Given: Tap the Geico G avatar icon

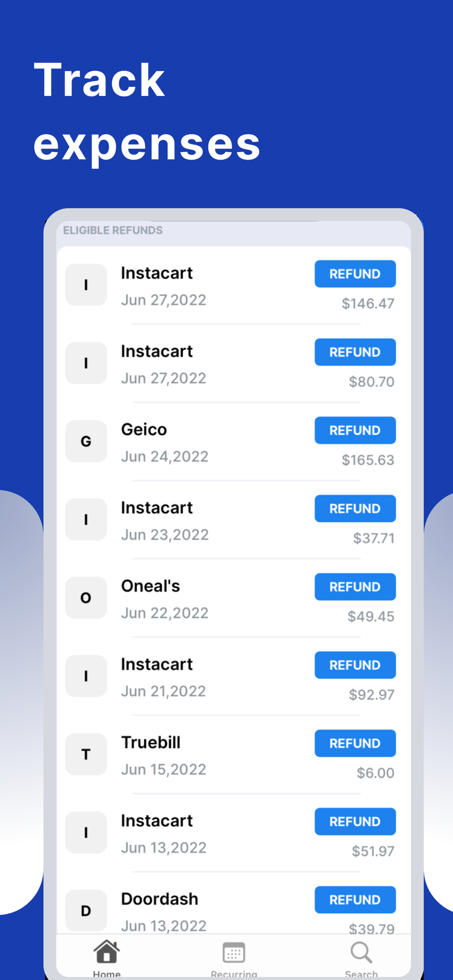Looking at the screenshot, I should click(86, 441).
